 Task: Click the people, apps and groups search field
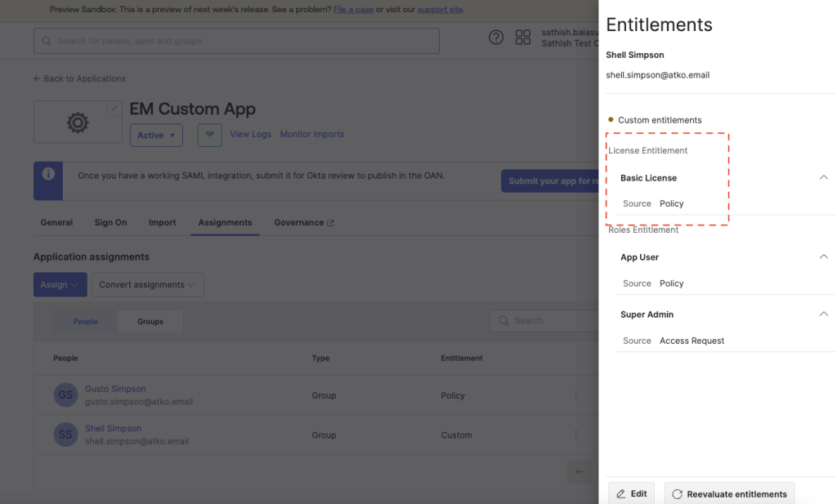pos(236,41)
